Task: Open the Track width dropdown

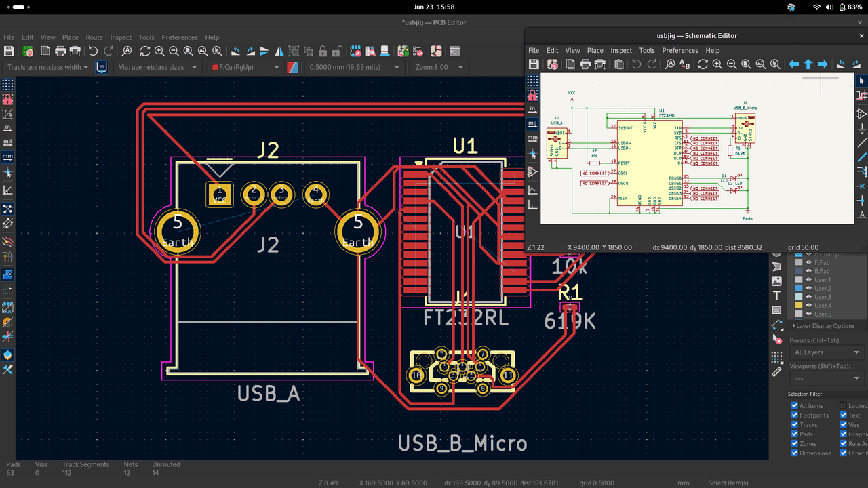Action: tap(47, 67)
